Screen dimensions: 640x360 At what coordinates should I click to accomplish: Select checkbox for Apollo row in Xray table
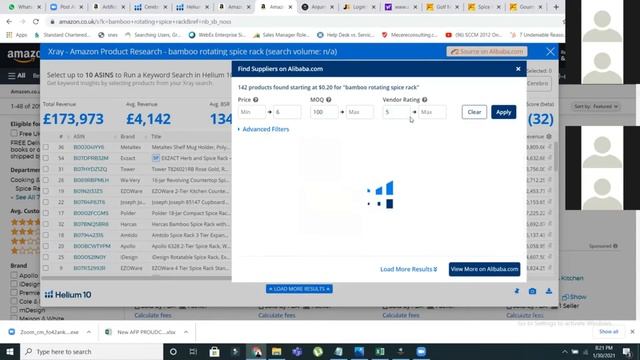click(46, 246)
